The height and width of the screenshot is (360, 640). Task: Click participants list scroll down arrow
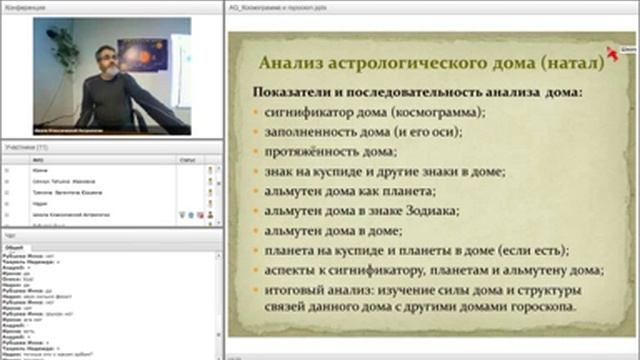click(219, 223)
